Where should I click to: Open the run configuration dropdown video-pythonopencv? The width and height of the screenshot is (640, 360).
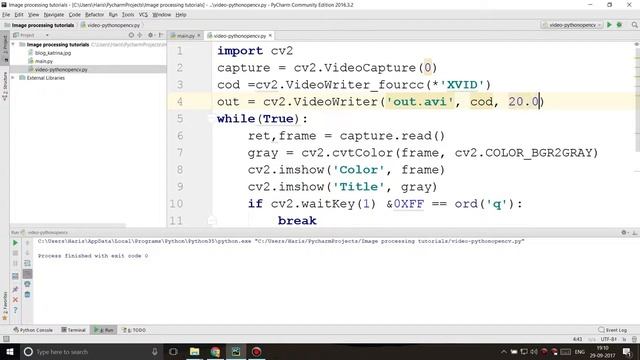[571, 25]
